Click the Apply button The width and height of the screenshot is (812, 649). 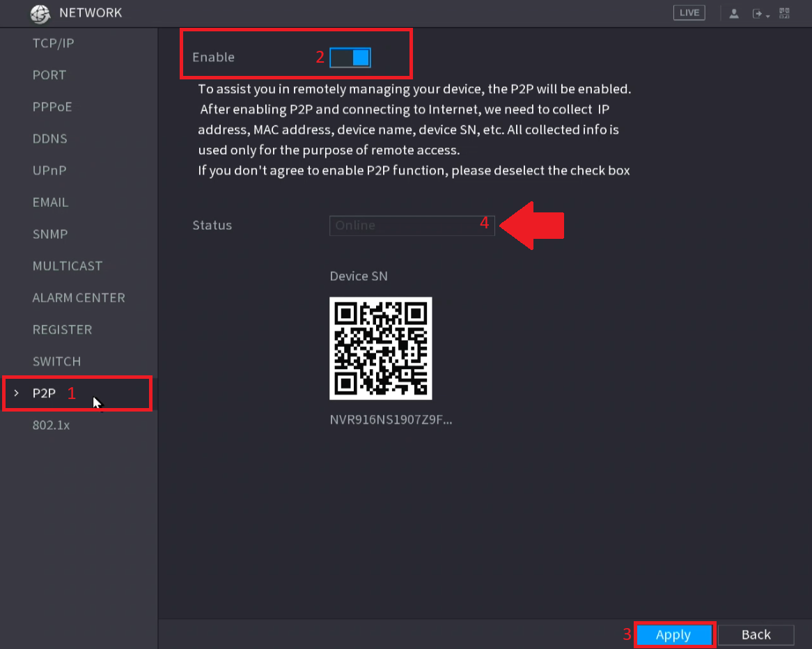click(x=673, y=634)
